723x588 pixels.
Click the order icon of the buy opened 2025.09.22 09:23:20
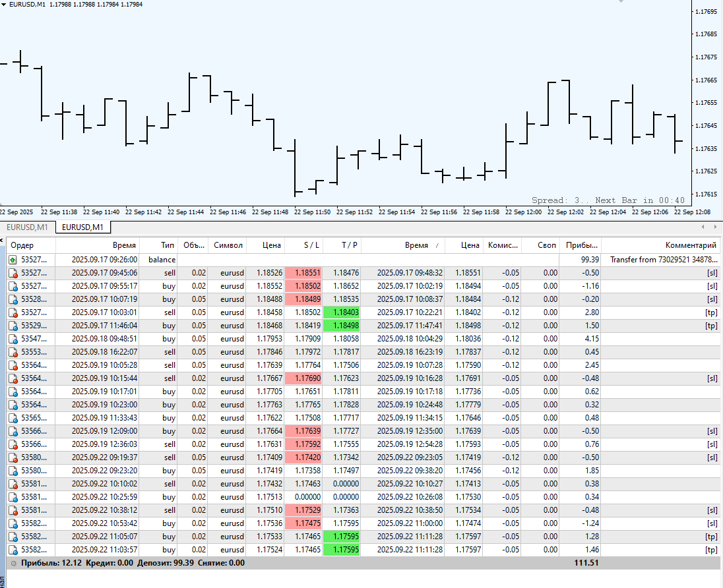tap(13, 471)
